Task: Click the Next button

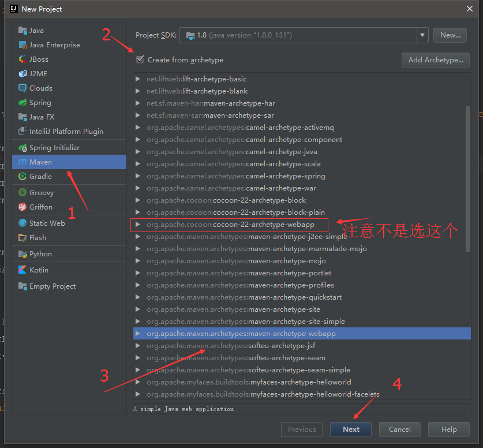Action: [350, 429]
